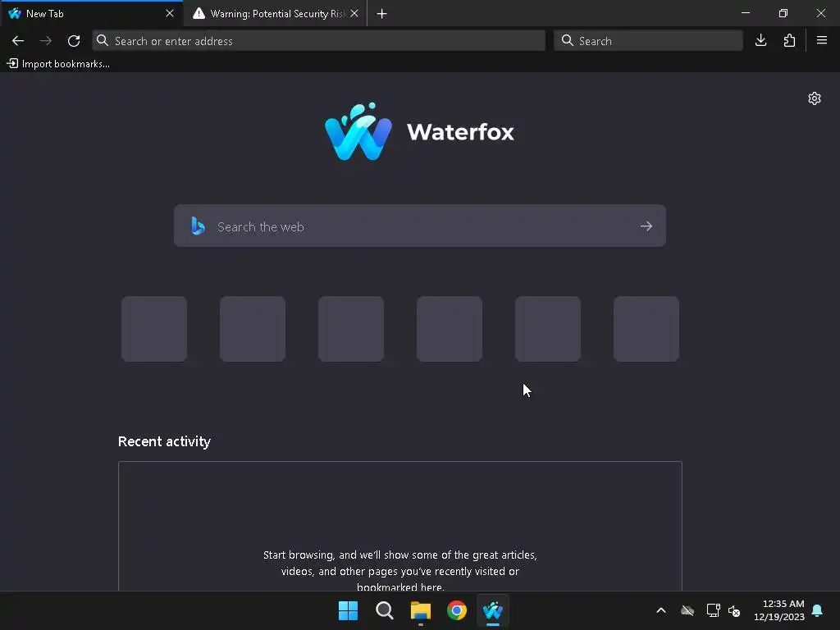Click the Recent activity heading
Image resolution: width=840 pixels, height=630 pixels.
[164, 441]
